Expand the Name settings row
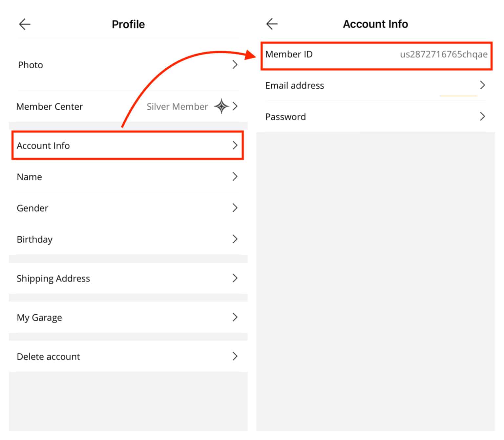 point(128,177)
